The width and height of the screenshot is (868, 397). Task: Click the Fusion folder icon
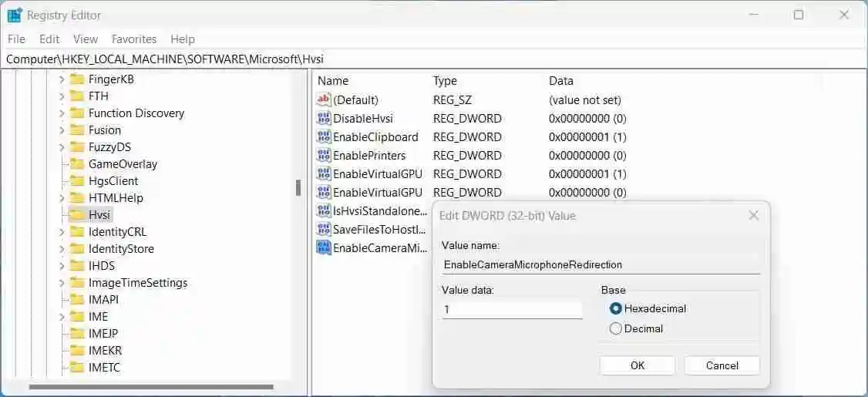[x=77, y=130]
